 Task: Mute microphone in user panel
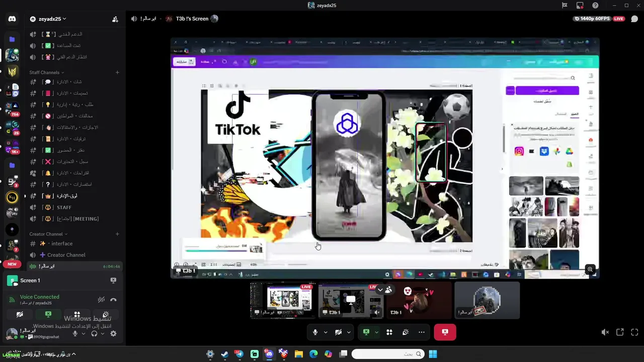(75, 333)
